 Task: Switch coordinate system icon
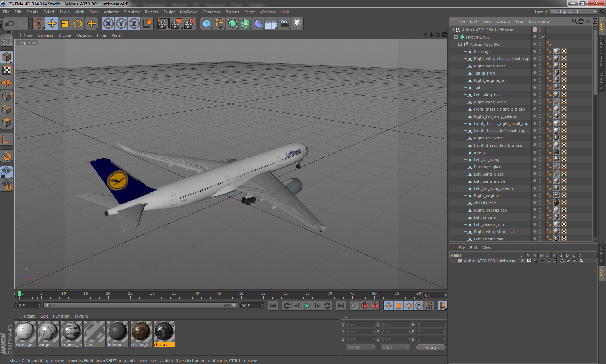pos(147,24)
